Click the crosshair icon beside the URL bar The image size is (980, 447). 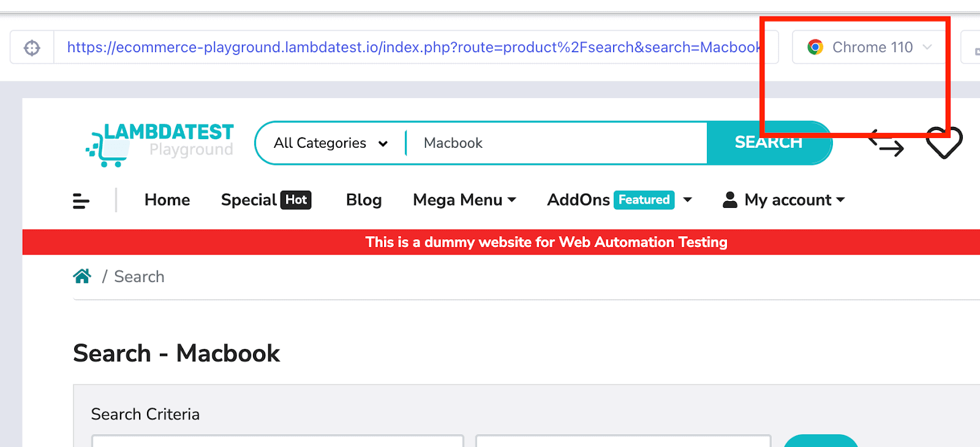point(32,47)
